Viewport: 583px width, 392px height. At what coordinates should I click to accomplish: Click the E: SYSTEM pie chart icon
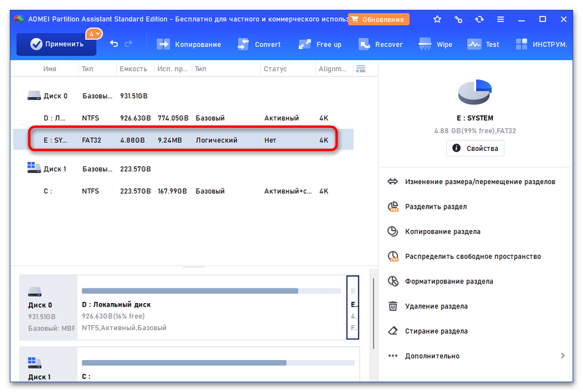coord(474,91)
